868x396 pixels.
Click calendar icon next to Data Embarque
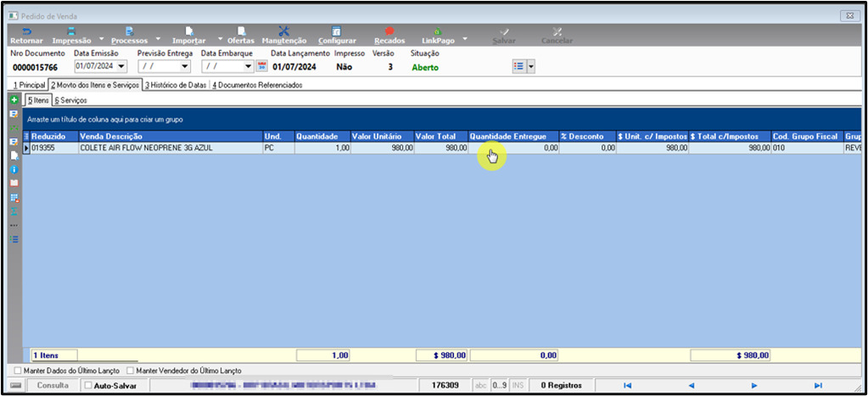tap(262, 67)
